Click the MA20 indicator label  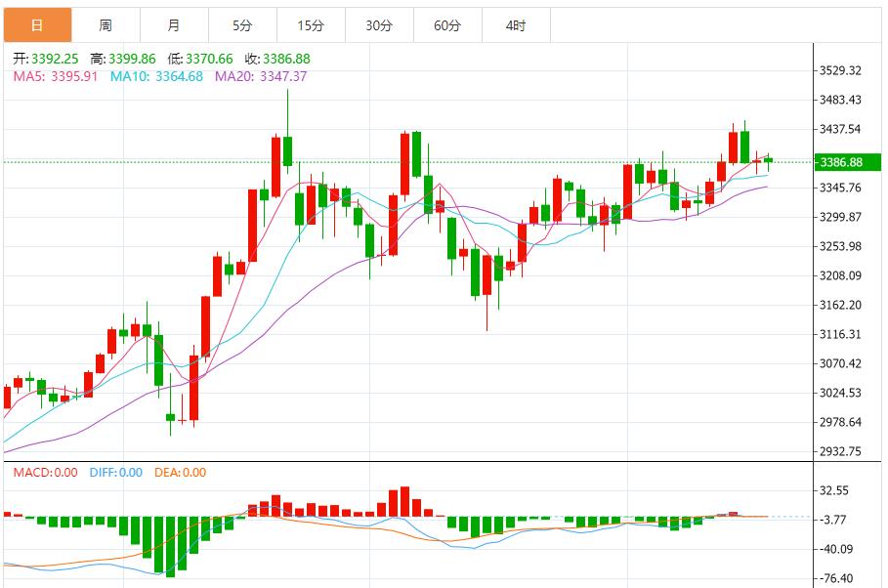pyautogui.click(x=260, y=76)
